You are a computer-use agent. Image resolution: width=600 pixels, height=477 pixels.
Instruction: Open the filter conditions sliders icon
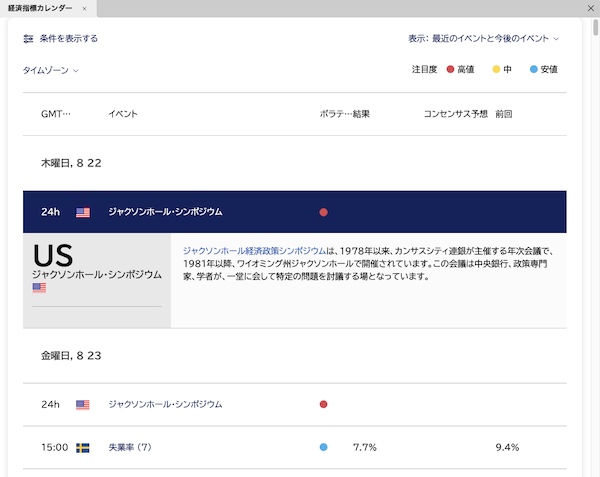[28, 39]
